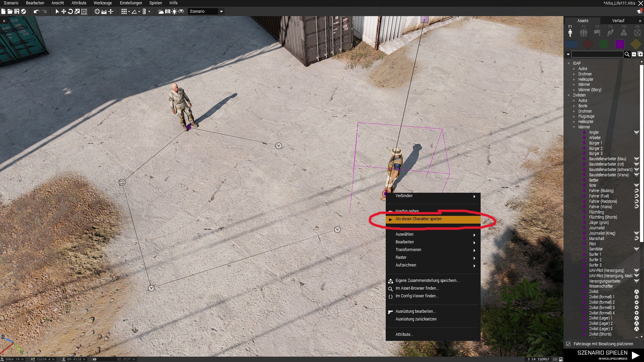
Task: Activate the scaling widget
Action: click(77, 11)
